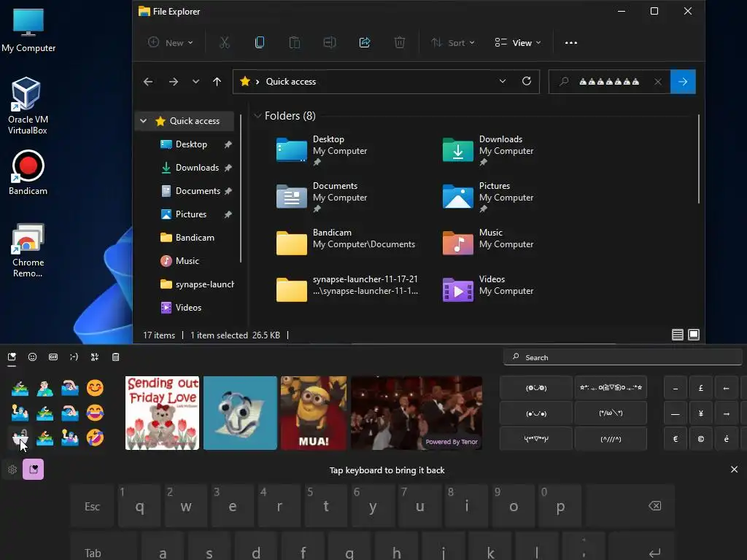The height and width of the screenshot is (560, 747).
Task: Insert the blushing smiling face emoji
Action: coord(95,388)
